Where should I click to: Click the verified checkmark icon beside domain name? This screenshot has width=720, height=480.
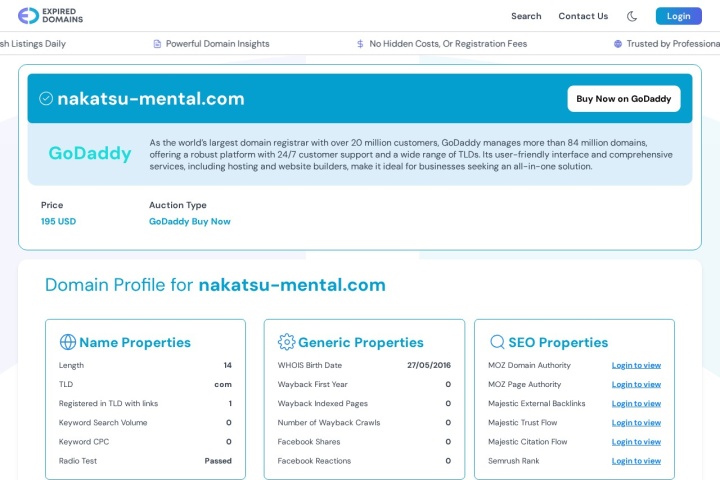coord(46,98)
